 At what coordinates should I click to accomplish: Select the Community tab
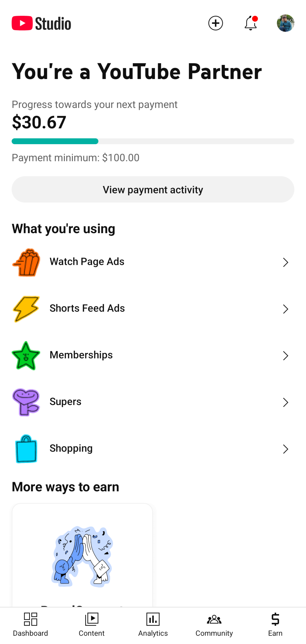click(x=214, y=624)
